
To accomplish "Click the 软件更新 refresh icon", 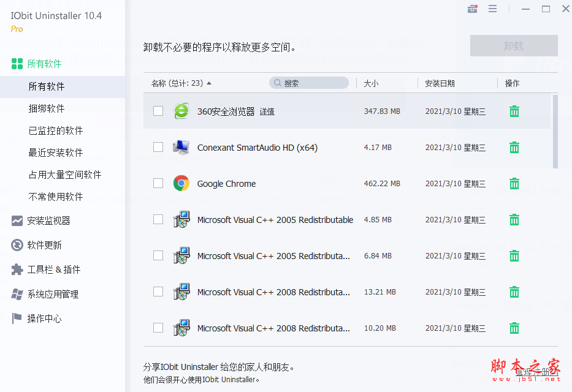I will (17, 245).
